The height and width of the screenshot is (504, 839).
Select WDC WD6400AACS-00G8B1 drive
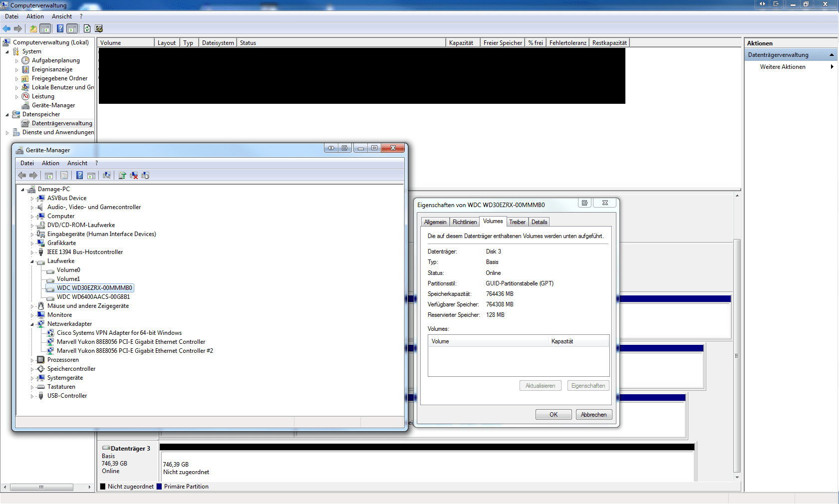93,297
